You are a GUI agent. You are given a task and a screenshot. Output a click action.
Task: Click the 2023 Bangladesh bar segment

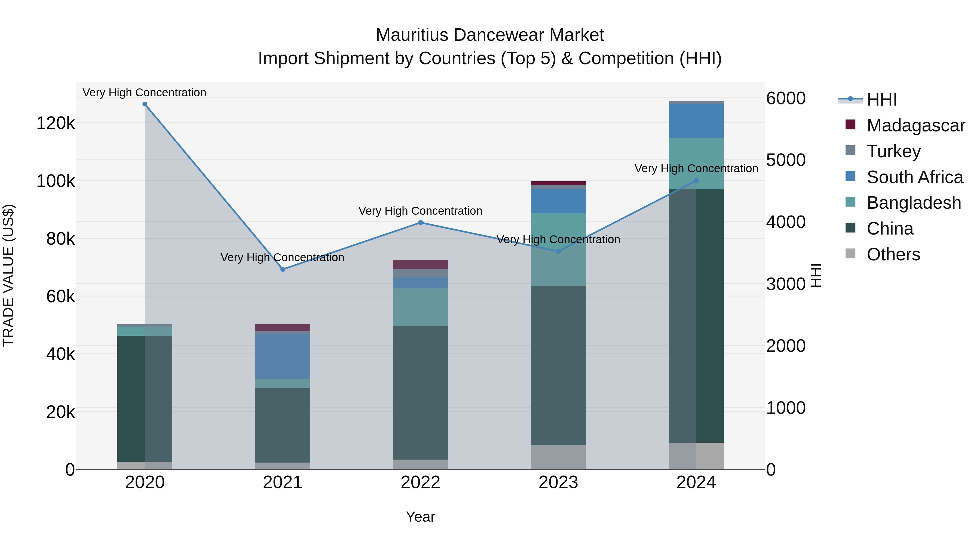coord(559,250)
